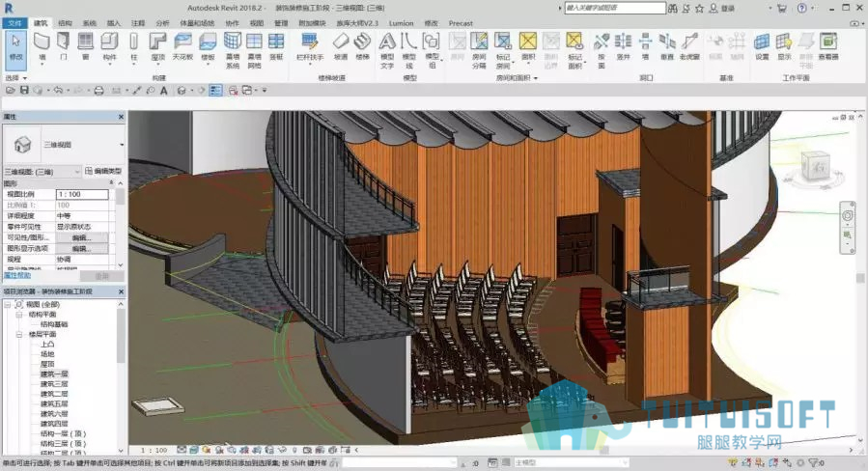Viewport: 868px width, 471px height.
Task: Collapse the 图形 properties group
Action: [112, 182]
